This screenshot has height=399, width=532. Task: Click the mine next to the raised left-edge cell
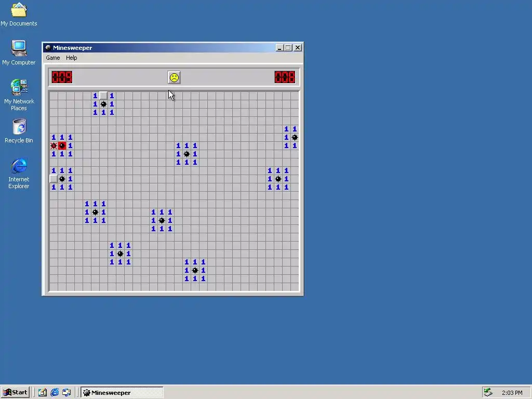(x=62, y=179)
